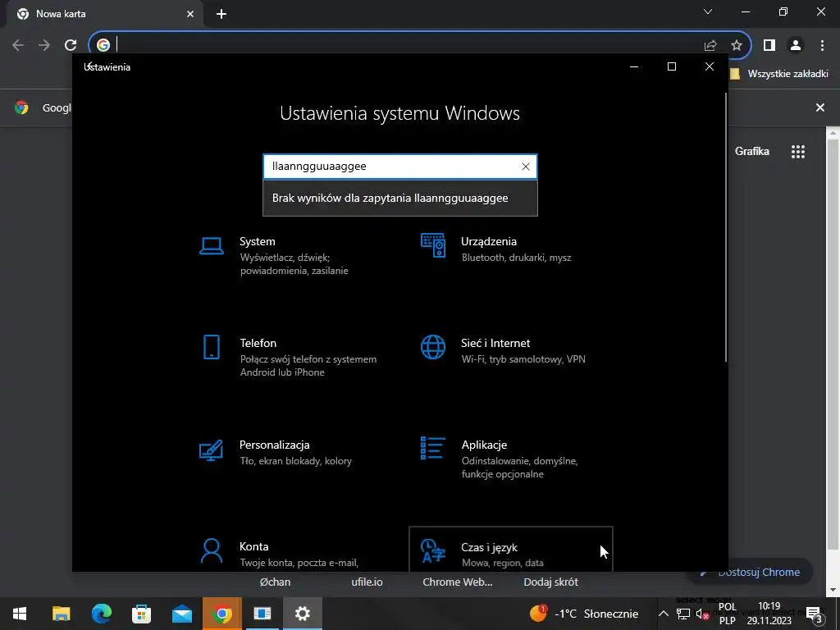This screenshot has height=630, width=840.
Task: Open a new Chrome tab with plus
Action: click(221, 14)
